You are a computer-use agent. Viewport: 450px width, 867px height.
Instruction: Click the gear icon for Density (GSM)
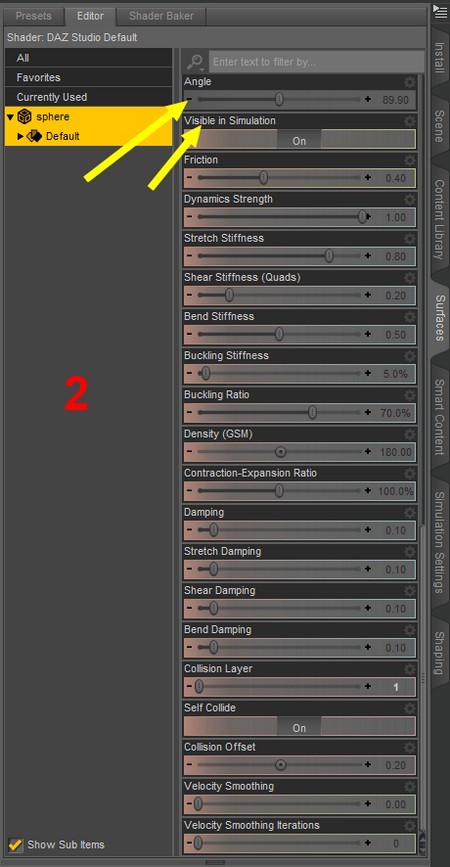pyautogui.click(x=409, y=435)
